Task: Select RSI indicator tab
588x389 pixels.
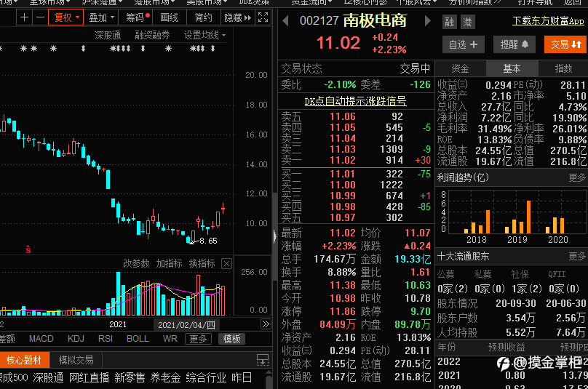Action: pyautogui.click(x=106, y=339)
